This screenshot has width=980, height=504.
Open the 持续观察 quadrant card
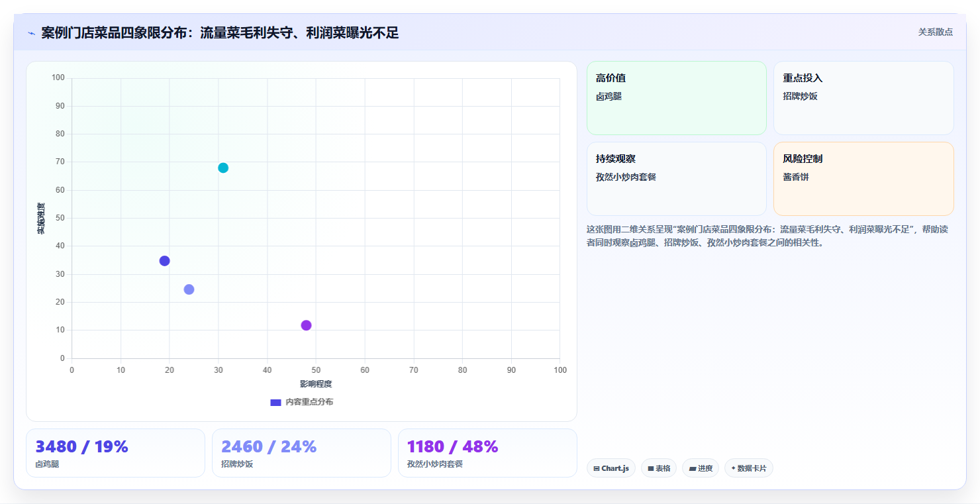point(676,179)
